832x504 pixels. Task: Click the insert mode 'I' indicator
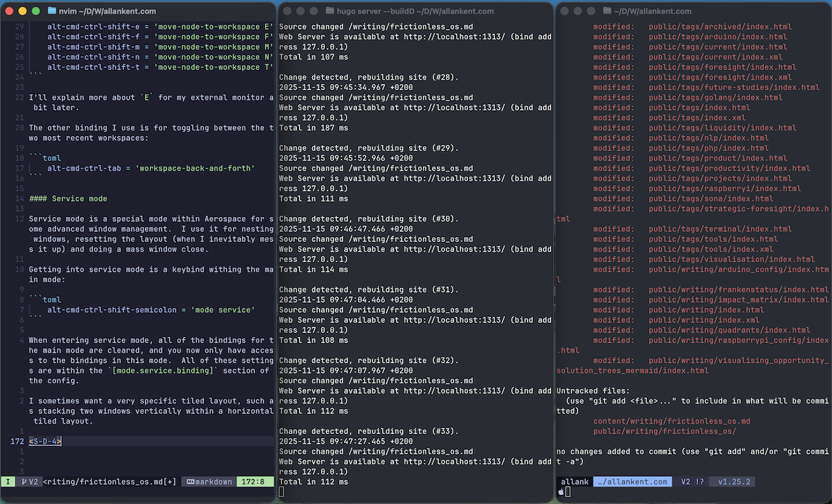tap(8, 482)
